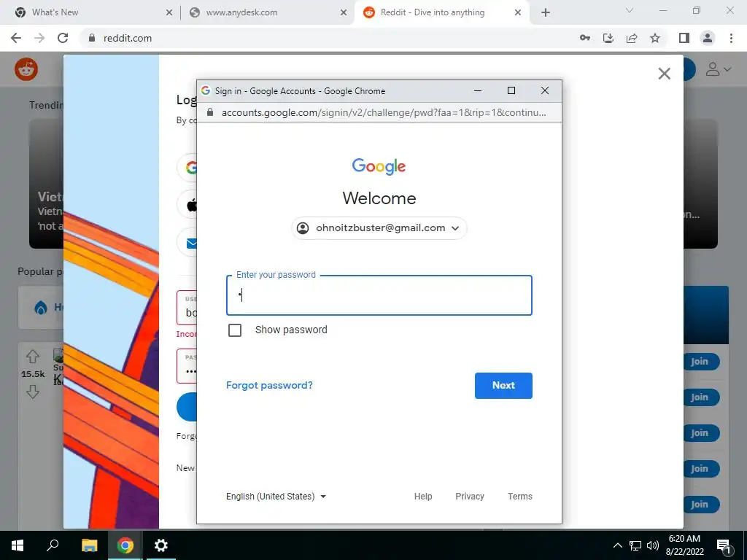Screen dimensions: 747x560
Task: Click the Reddit password field
Action: (186, 366)
